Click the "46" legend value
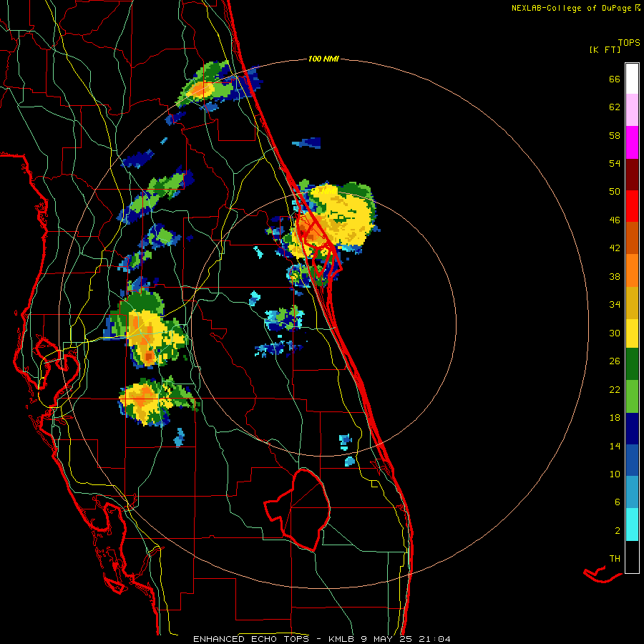This screenshot has width=644, height=644. point(615,220)
